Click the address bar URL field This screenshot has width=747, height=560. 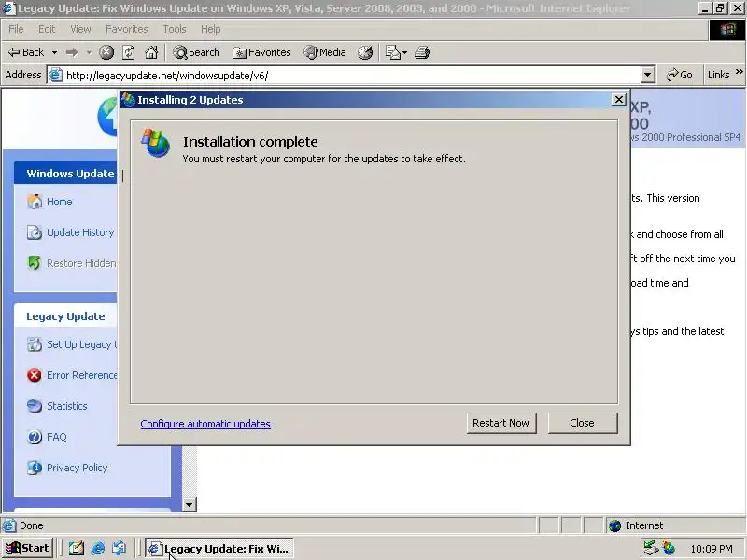353,76
